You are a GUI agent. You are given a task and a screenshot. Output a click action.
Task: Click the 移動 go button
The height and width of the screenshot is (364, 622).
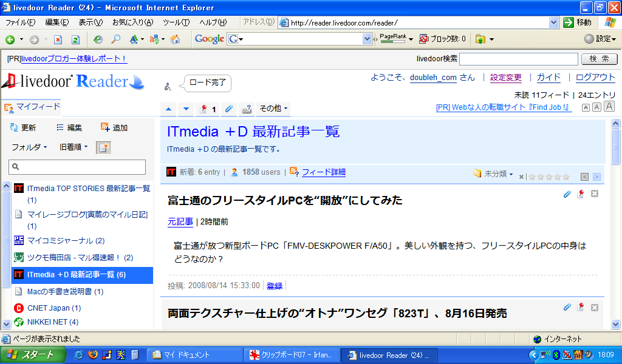click(577, 22)
